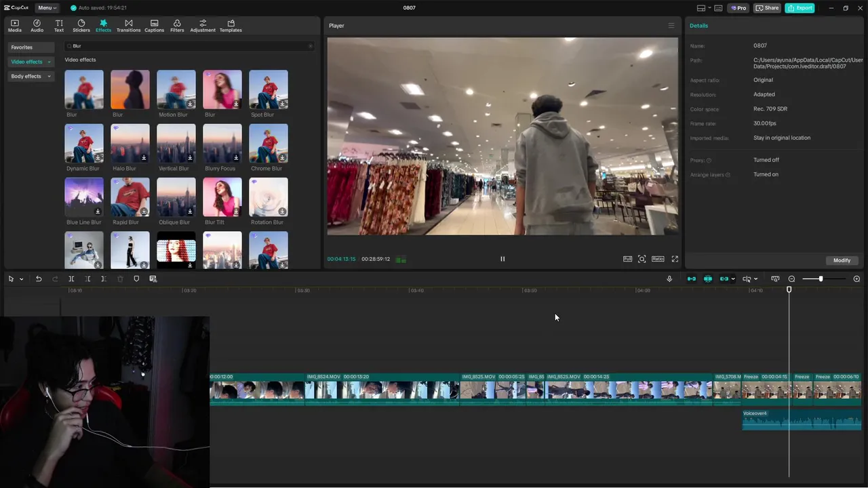
Task: Open the Templates tab
Action: pyautogui.click(x=231, y=26)
